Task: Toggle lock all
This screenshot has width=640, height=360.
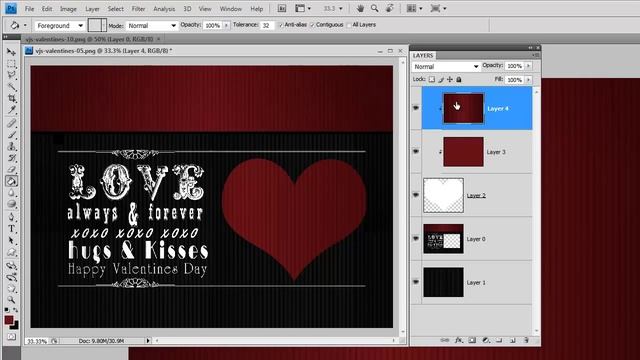Action: tap(459, 80)
